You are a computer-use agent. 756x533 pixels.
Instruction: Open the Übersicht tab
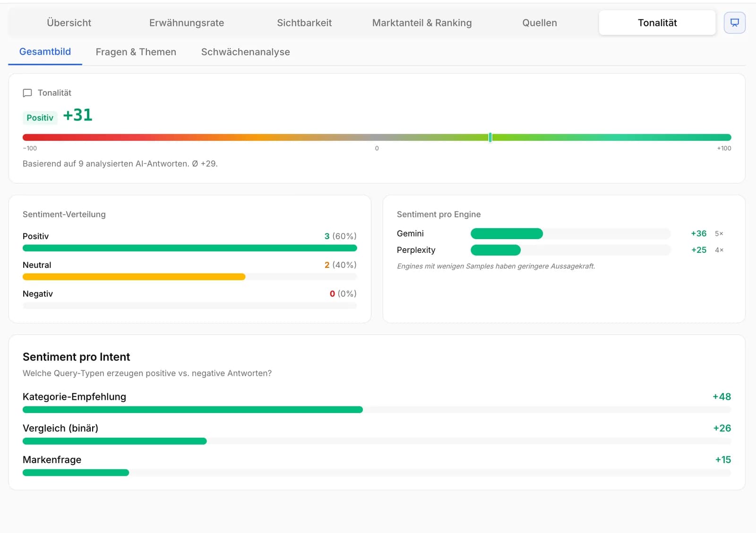(69, 23)
